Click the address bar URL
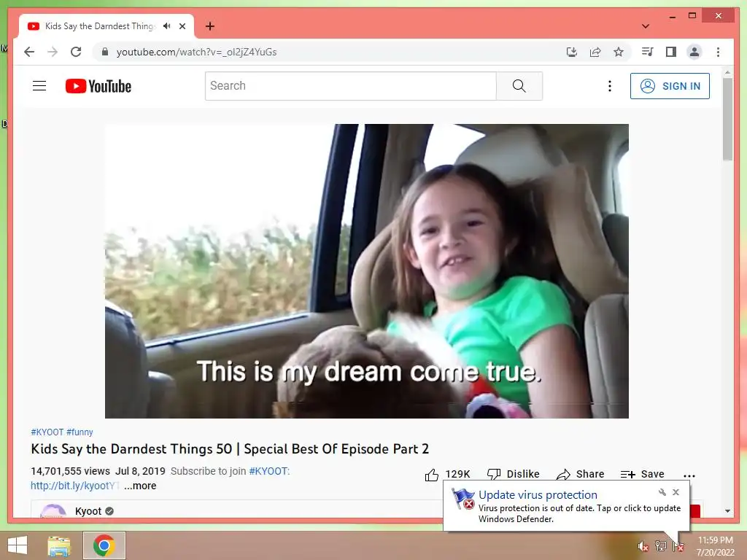The height and width of the screenshot is (560, 747). [x=196, y=52]
